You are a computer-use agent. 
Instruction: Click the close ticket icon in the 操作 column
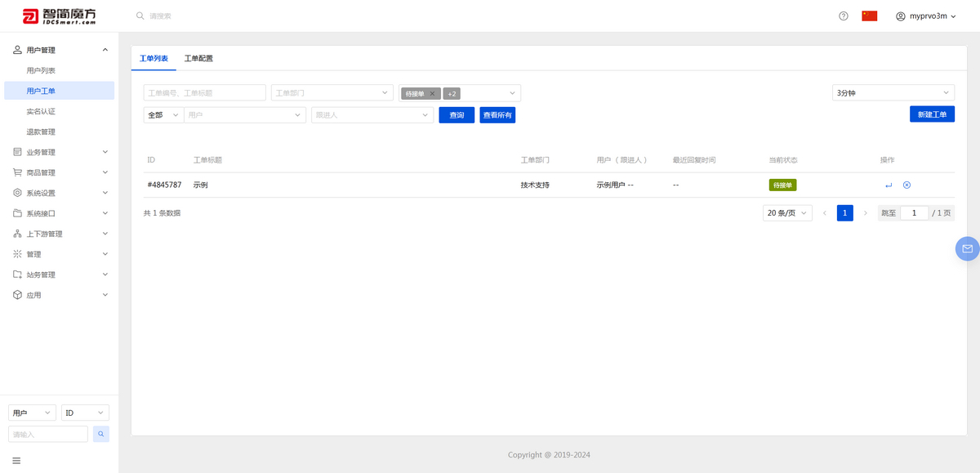point(906,185)
